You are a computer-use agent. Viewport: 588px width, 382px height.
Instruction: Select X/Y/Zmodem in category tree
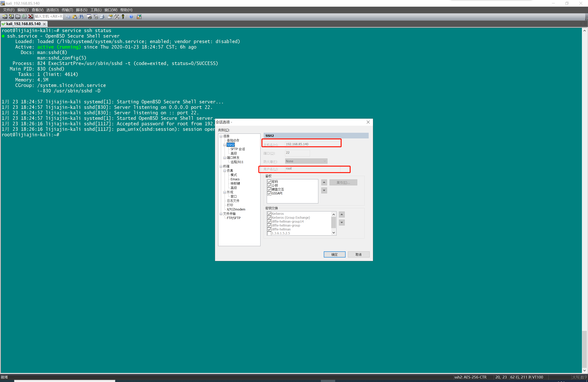(x=236, y=209)
